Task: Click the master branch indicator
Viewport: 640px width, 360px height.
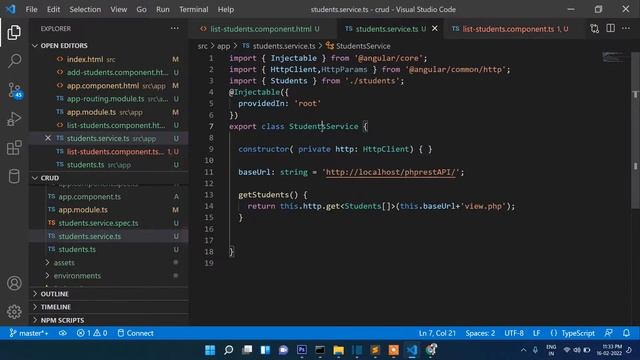Action: point(29,333)
